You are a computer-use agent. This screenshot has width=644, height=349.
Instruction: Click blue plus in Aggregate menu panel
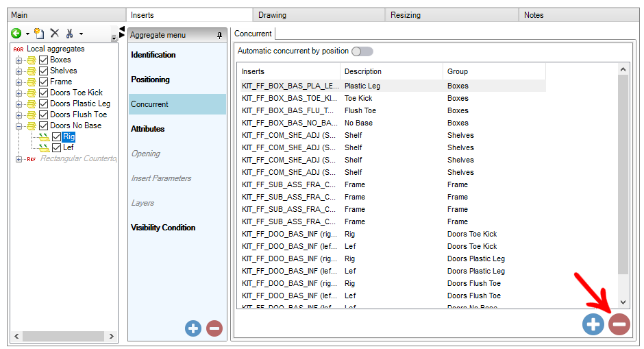point(193,328)
